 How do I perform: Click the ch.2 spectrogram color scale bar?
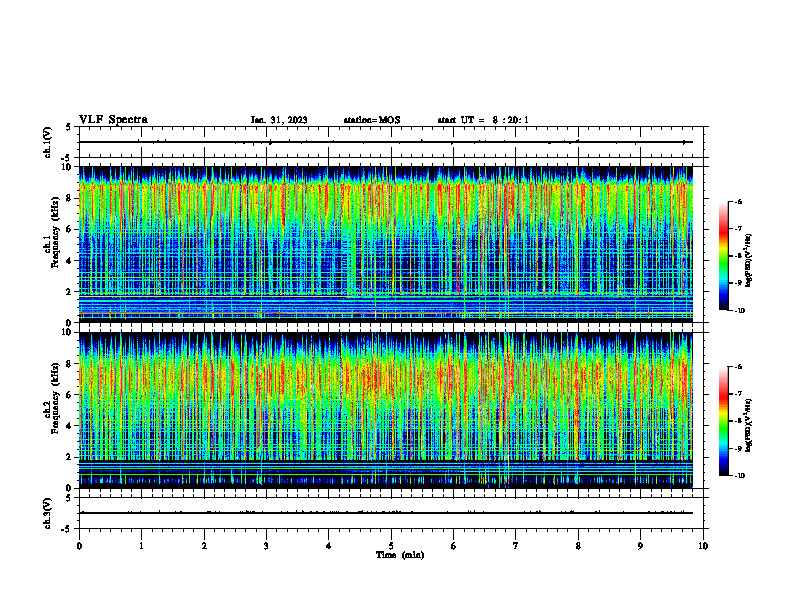click(x=724, y=421)
